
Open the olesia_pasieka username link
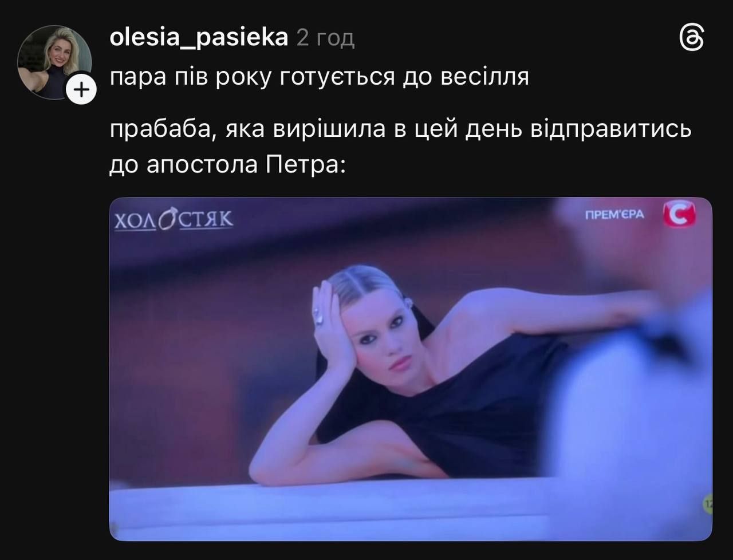pos(199,38)
